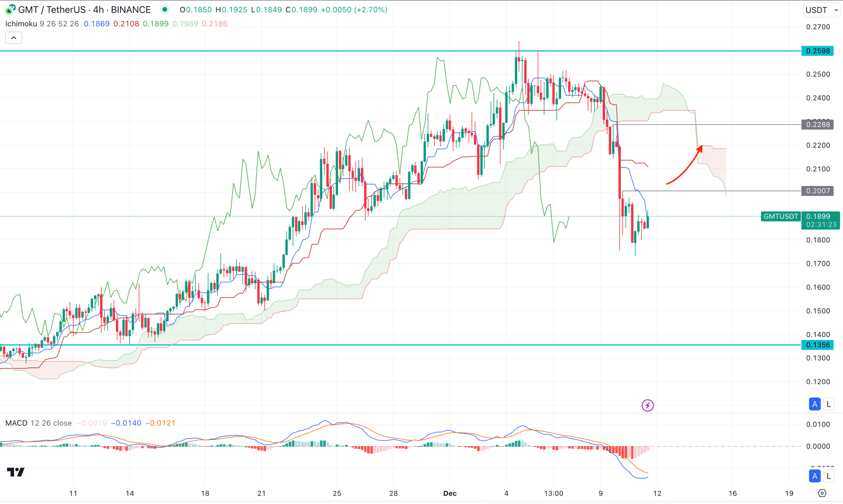Viewport: 843px width, 504px height.
Task: Toggle auto scale A on MACD pane
Action: (814, 476)
